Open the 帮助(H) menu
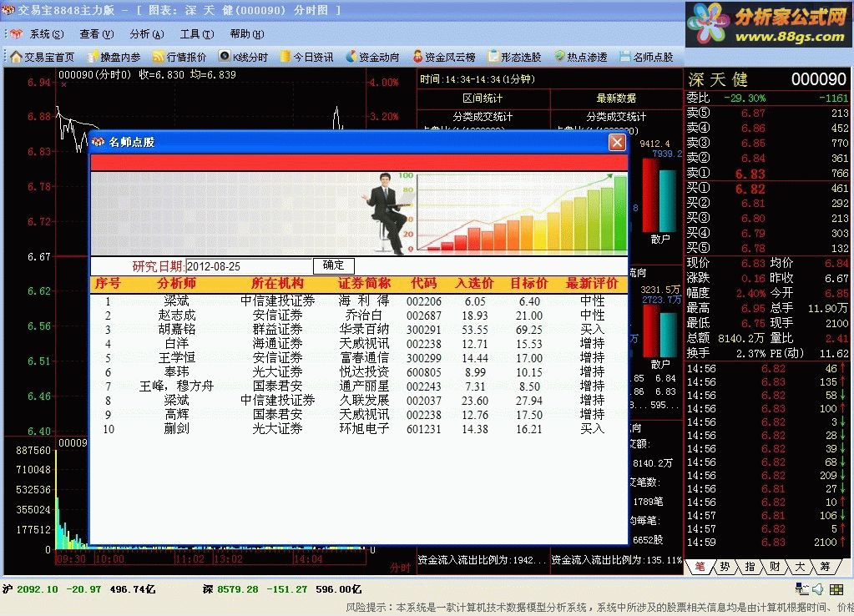Screen dimensions: 854x616 coord(247,34)
